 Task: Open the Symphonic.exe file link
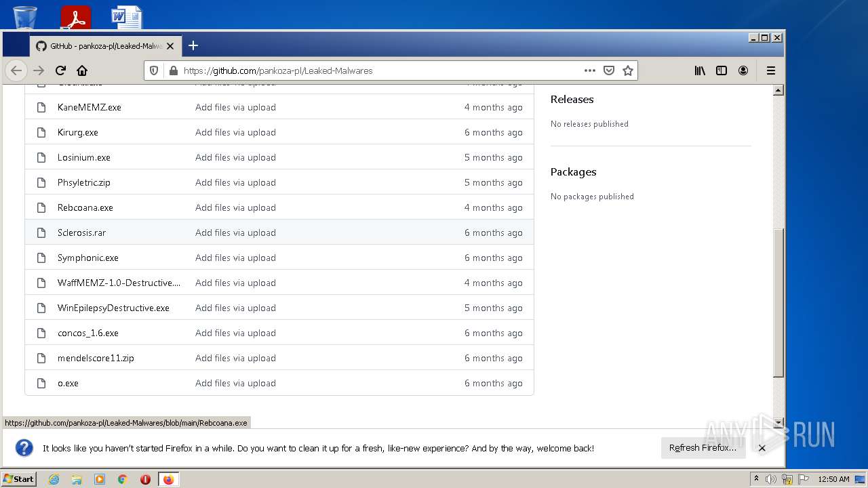[88, 258]
